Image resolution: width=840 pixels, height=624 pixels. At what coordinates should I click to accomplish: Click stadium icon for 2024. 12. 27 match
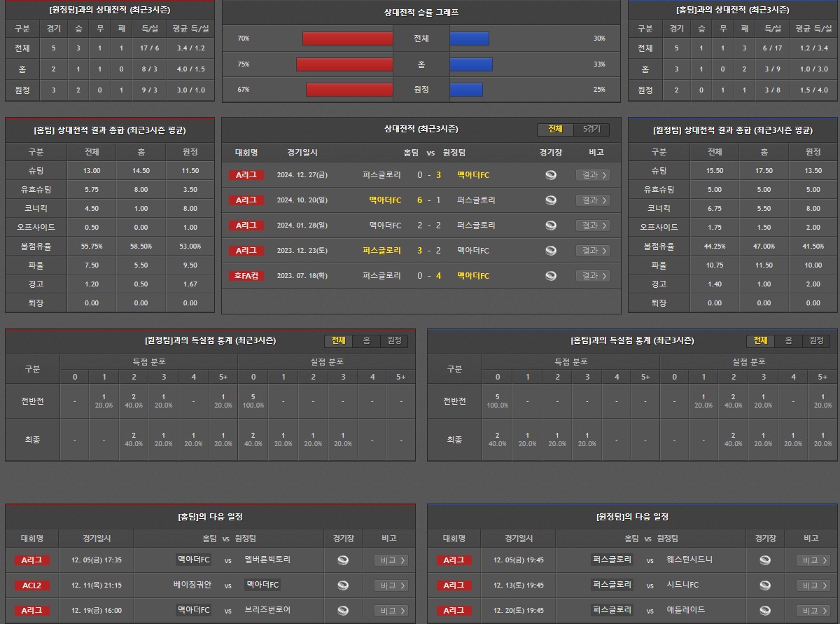[551, 175]
